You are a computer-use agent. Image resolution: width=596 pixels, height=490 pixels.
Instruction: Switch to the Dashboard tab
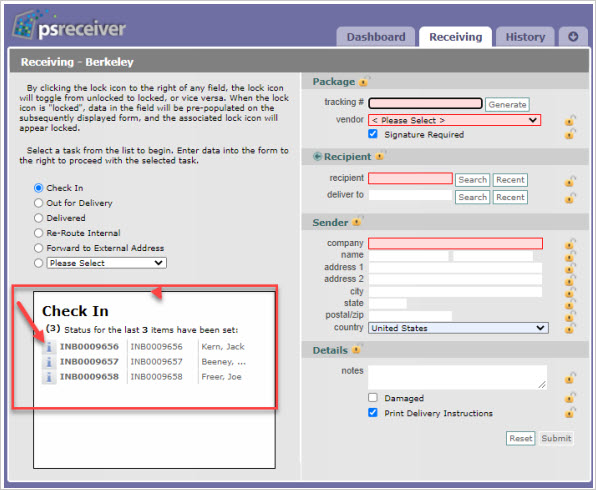click(376, 37)
